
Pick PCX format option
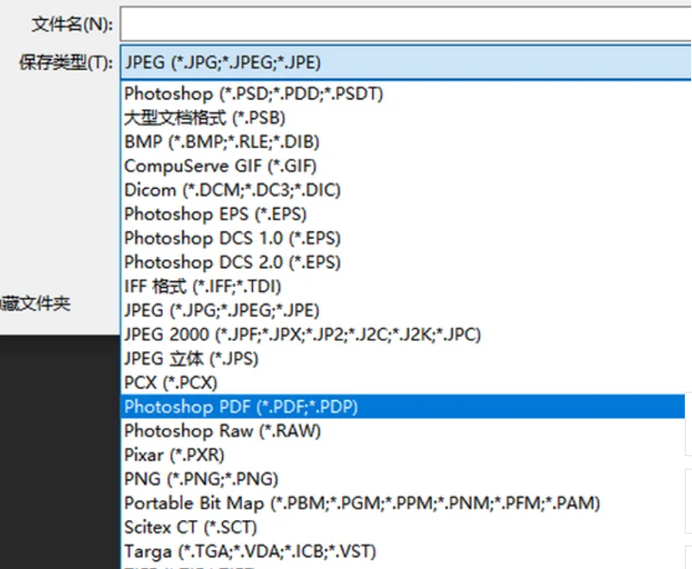[x=170, y=382]
